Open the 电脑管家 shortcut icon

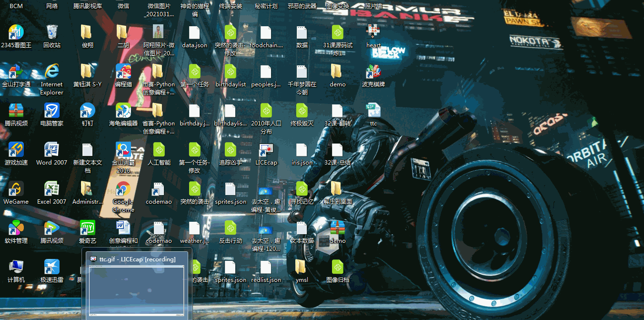pyautogui.click(x=52, y=111)
